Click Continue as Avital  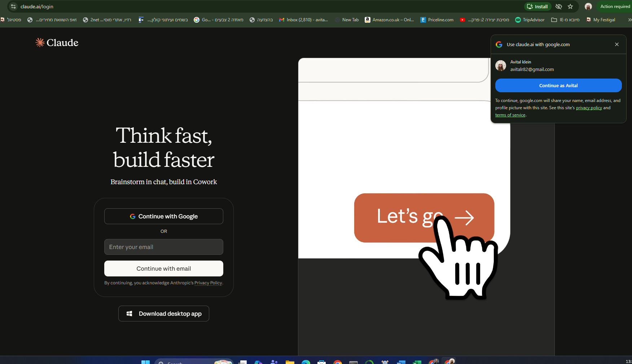click(x=558, y=85)
